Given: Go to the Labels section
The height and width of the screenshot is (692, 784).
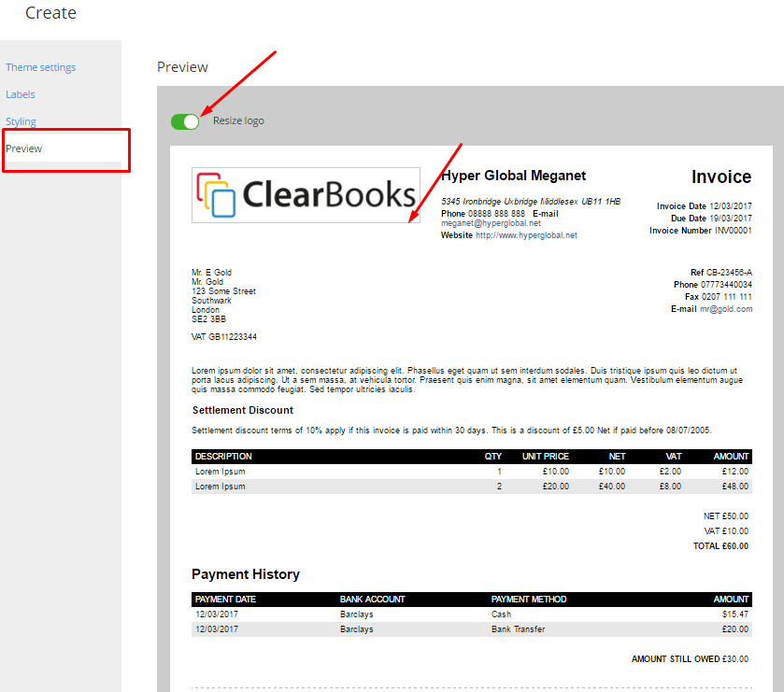Looking at the screenshot, I should click(21, 94).
